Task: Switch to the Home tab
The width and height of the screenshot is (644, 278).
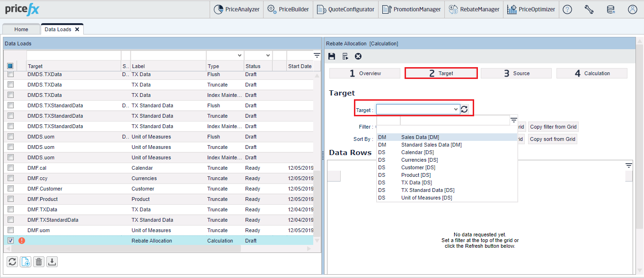Action: (21, 29)
